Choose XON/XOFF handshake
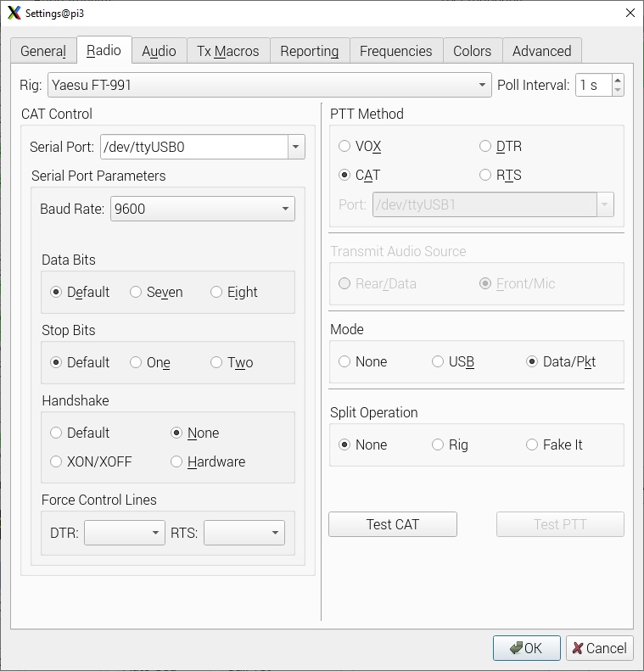 pos(91,461)
